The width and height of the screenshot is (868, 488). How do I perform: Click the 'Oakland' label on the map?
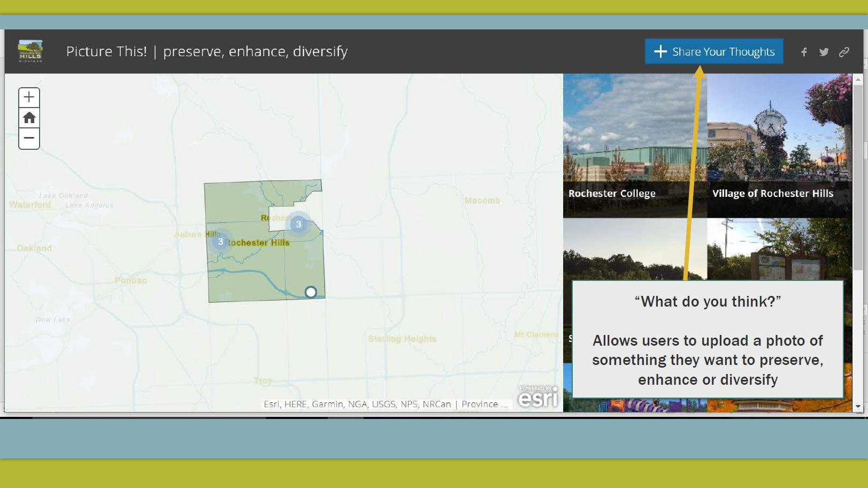[34, 248]
